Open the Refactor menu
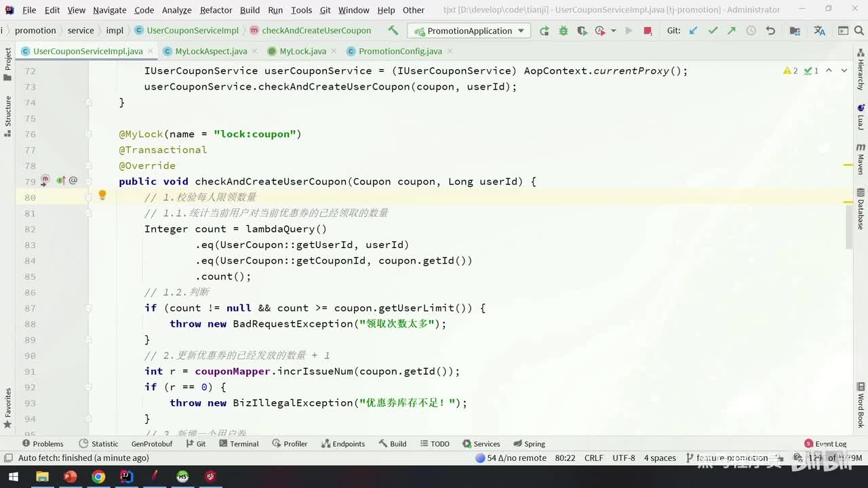Viewport: 868px width, 488px height. 216,10
